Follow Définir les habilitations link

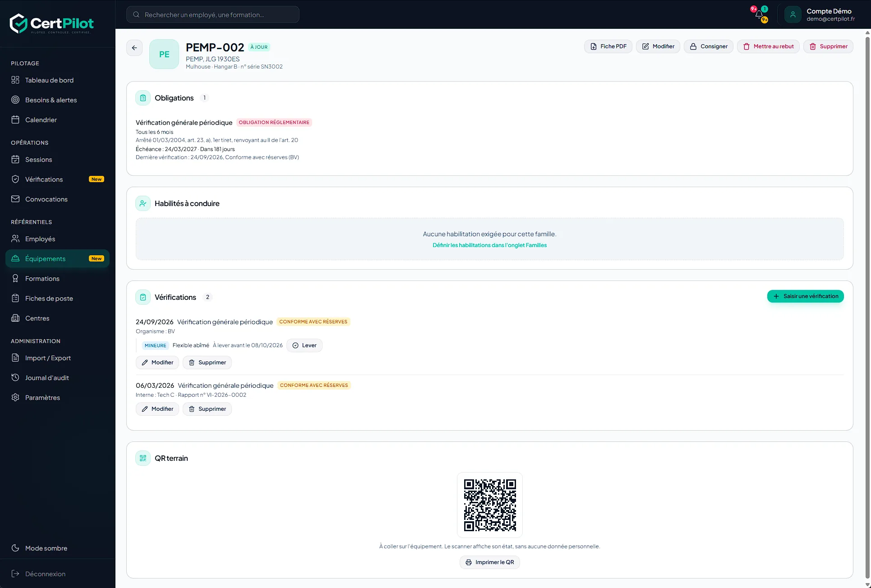pyautogui.click(x=490, y=245)
